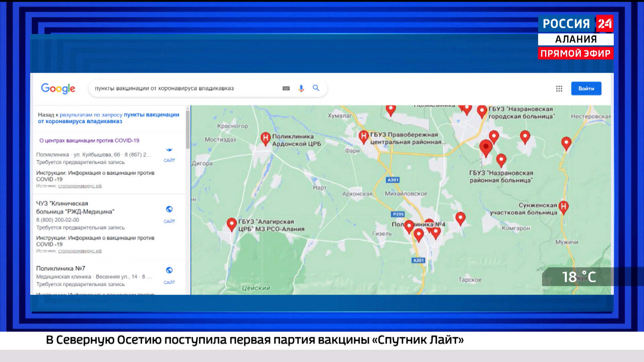Open the first стопкоронавирус.рф source link

coord(80,186)
